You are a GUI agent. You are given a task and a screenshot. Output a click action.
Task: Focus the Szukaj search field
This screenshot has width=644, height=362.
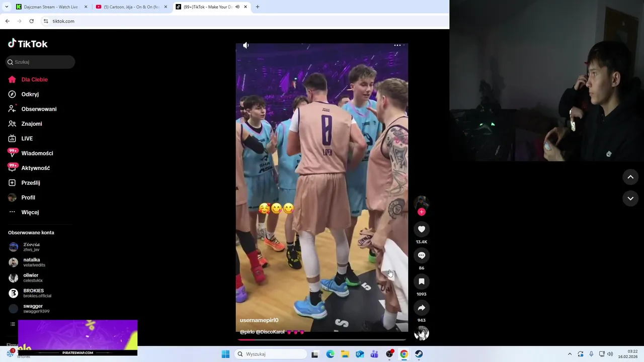[40, 62]
